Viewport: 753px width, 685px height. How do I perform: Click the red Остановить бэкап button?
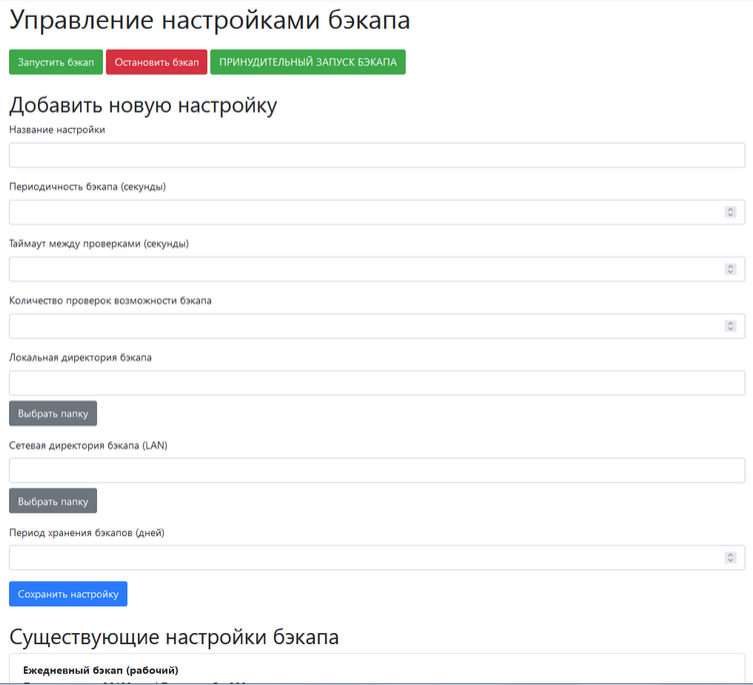pyautogui.click(x=157, y=62)
